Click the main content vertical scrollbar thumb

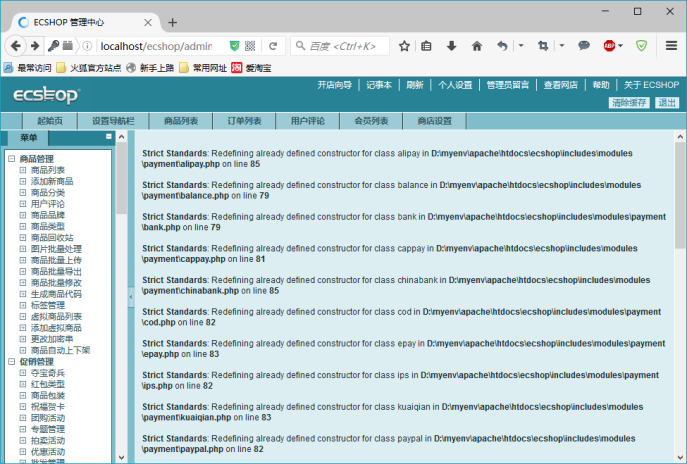(x=680, y=195)
